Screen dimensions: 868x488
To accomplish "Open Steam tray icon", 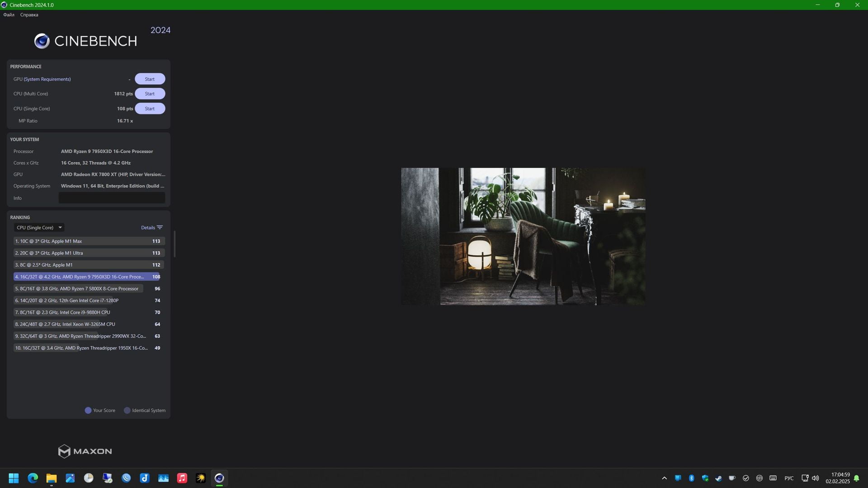I will pyautogui.click(x=718, y=478).
